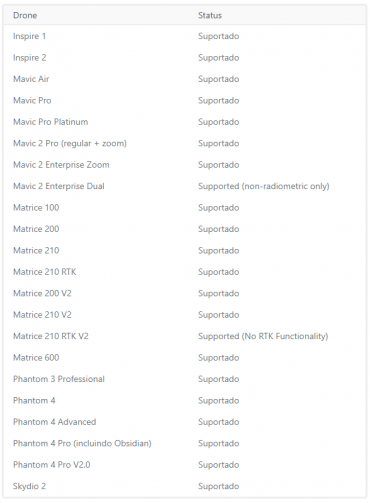
Task: Click the Mavic Pro Platinum row
Action: 185,122
